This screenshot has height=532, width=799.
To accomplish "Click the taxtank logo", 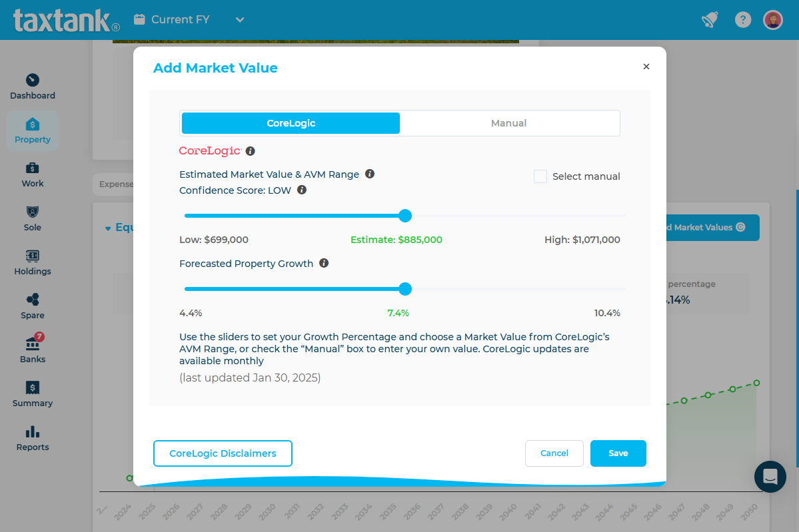I will pos(66,21).
